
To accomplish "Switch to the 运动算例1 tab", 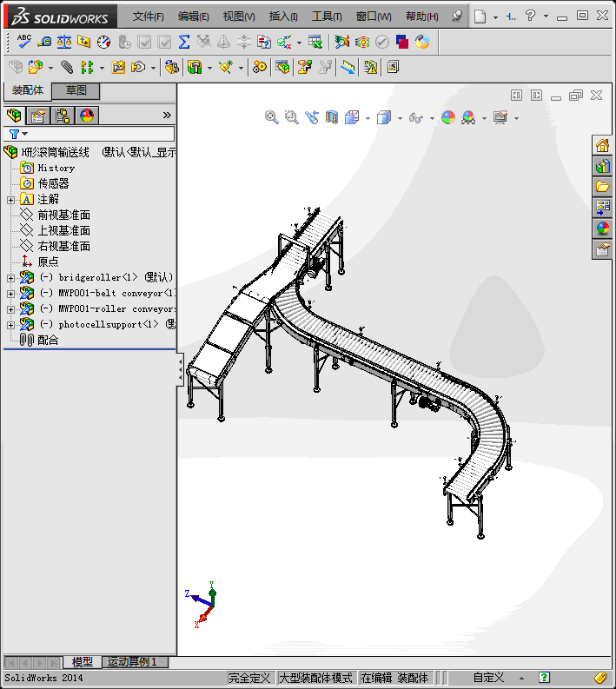I will pos(135,661).
